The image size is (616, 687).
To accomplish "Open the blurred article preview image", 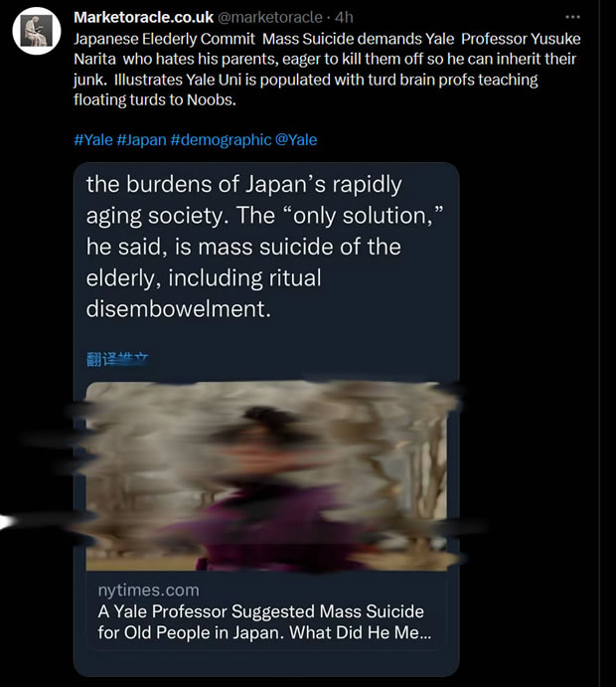I will pos(266,476).
